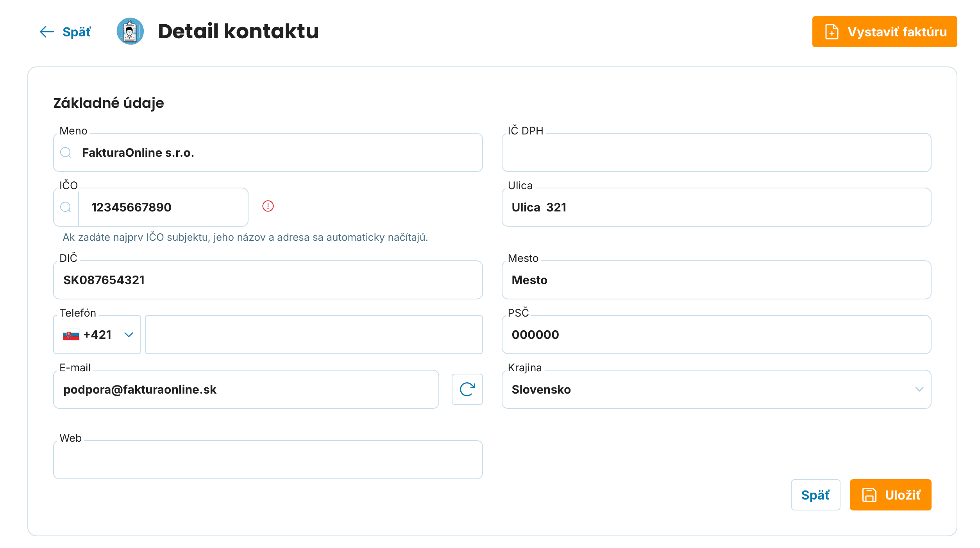The image size is (980, 548).
Task: Click the Základné údaje section heading
Action: [x=109, y=103]
